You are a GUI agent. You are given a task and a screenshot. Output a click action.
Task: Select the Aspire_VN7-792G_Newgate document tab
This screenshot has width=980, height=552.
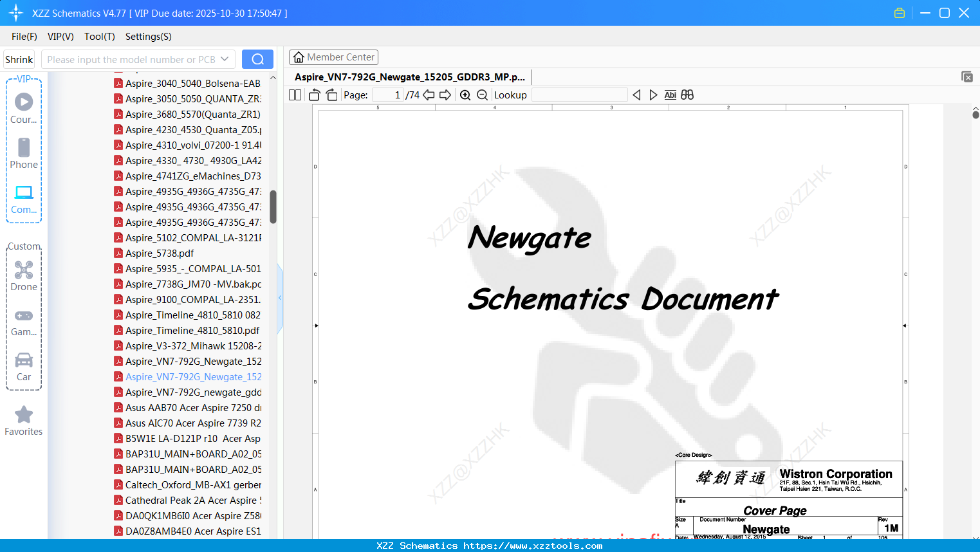(410, 77)
